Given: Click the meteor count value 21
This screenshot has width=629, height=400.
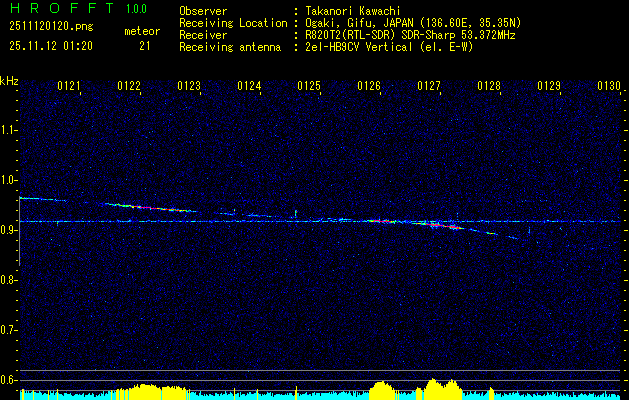Looking at the screenshot, I should (x=145, y=45).
